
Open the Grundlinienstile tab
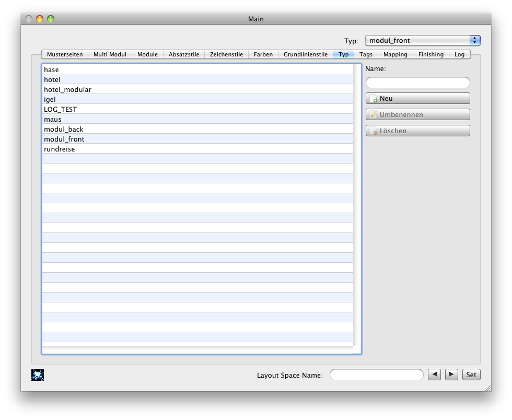[x=306, y=54]
